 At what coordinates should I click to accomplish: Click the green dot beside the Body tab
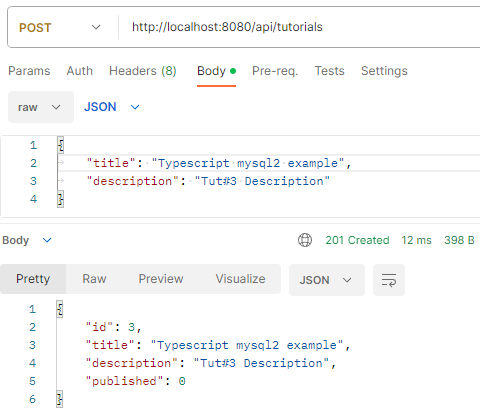pyautogui.click(x=233, y=71)
